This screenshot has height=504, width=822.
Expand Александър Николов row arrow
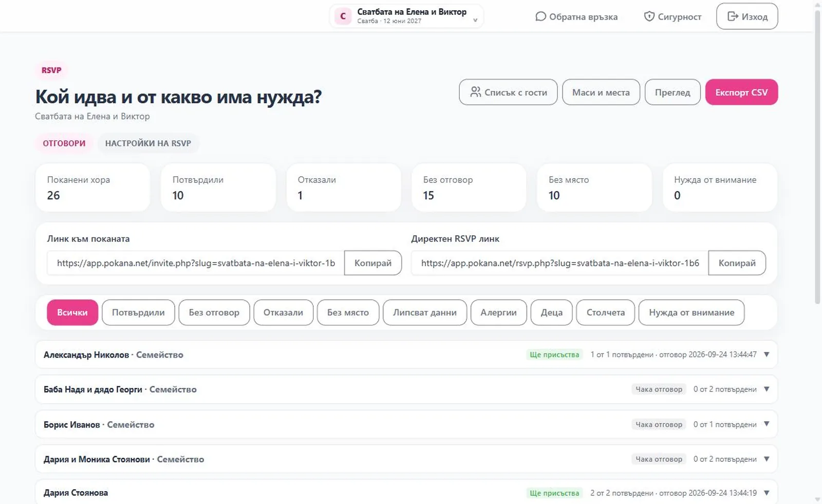pyautogui.click(x=767, y=354)
